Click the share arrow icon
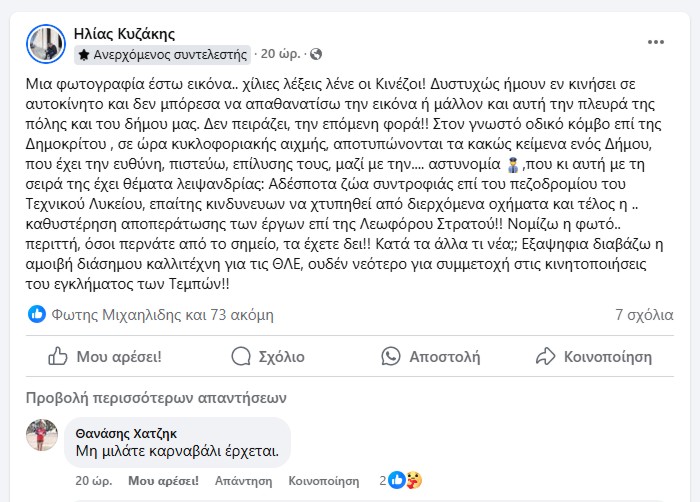Screen dimensions: 700x502 (545, 356)
